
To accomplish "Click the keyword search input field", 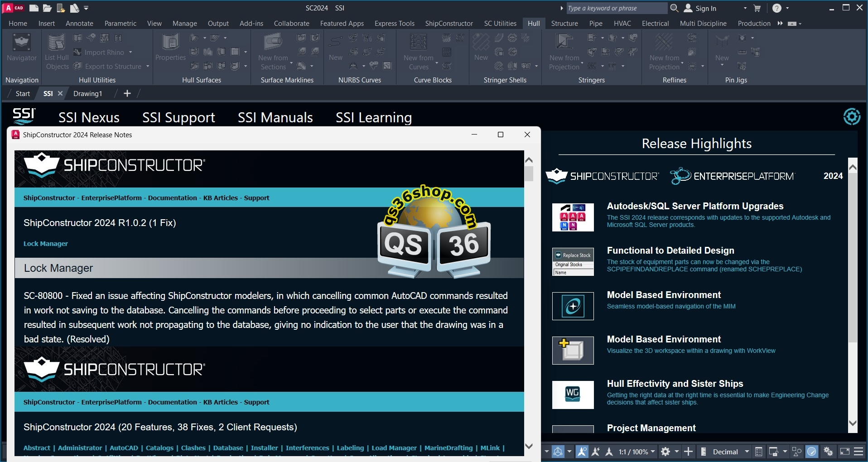I will (615, 8).
